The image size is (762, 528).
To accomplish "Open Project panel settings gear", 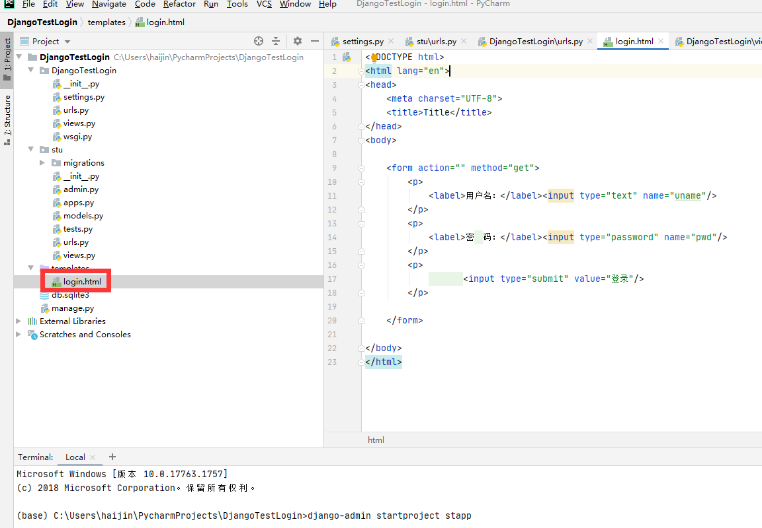I will coord(297,41).
